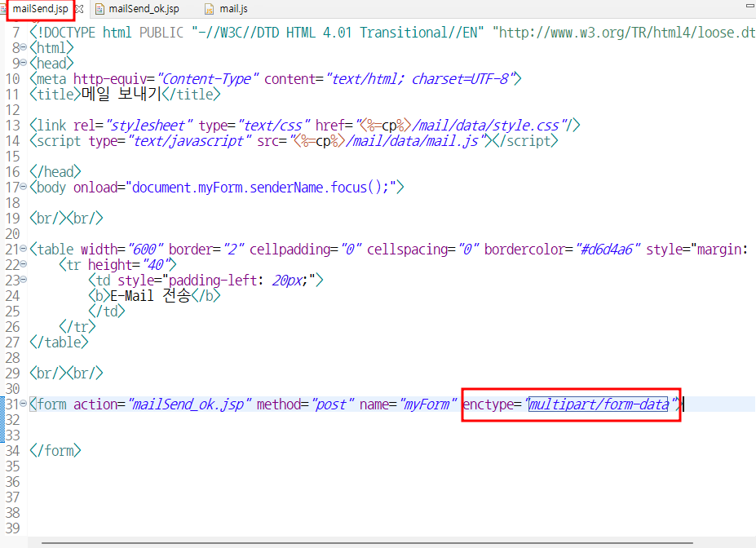Screen dimensions: 756x548
Task: Collapse the tr fold on line 22
Action: (24, 264)
